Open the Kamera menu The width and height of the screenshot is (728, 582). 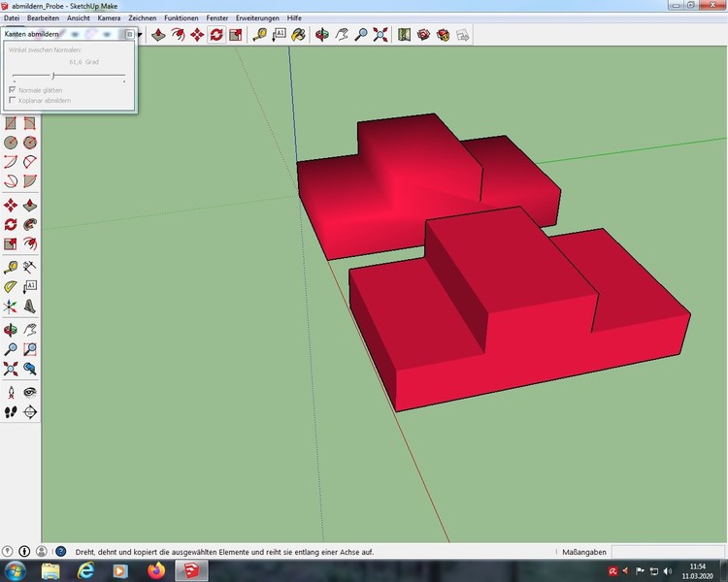click(x=109, y=18)
